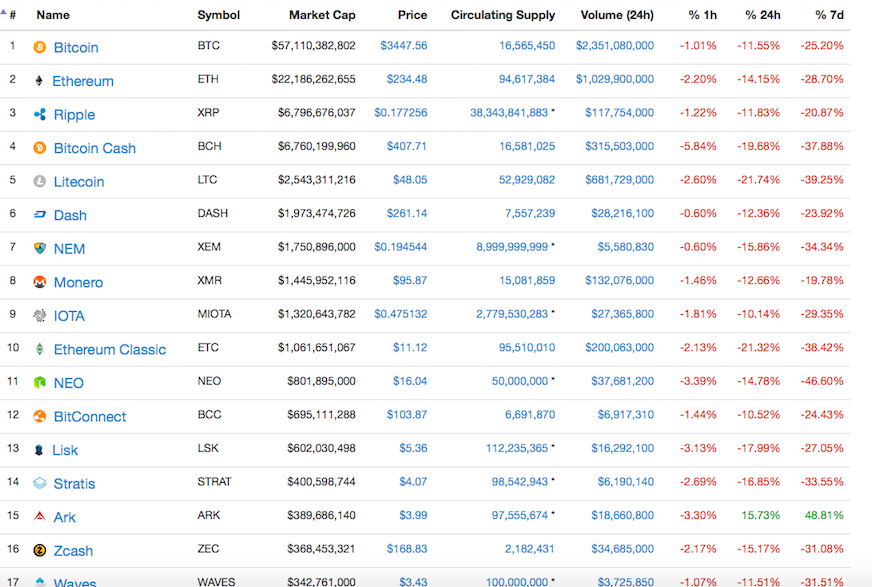This screenshot has height=587, width=872.
Task: Click Bitcoin price $3447.56
Action: click(404, 46)
